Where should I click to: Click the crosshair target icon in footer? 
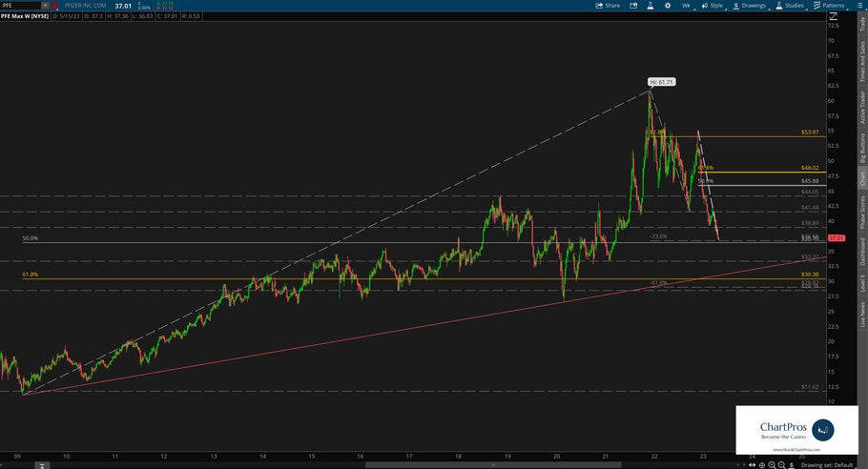pyautogui.click(x=762, y=465)
